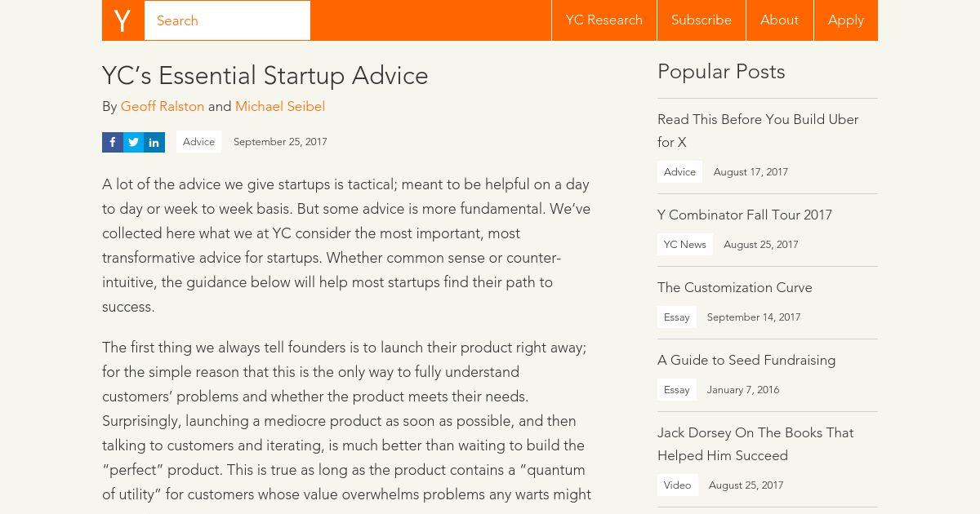Select the Advice tag under article title
The width and height of the screenshot is (980, 514).
[198, 142]
